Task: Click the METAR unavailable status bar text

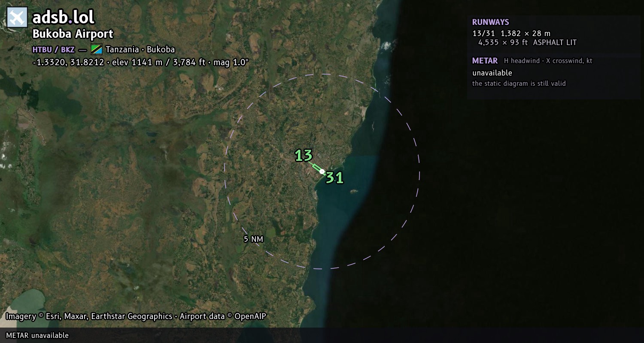Action: [37, 335]
